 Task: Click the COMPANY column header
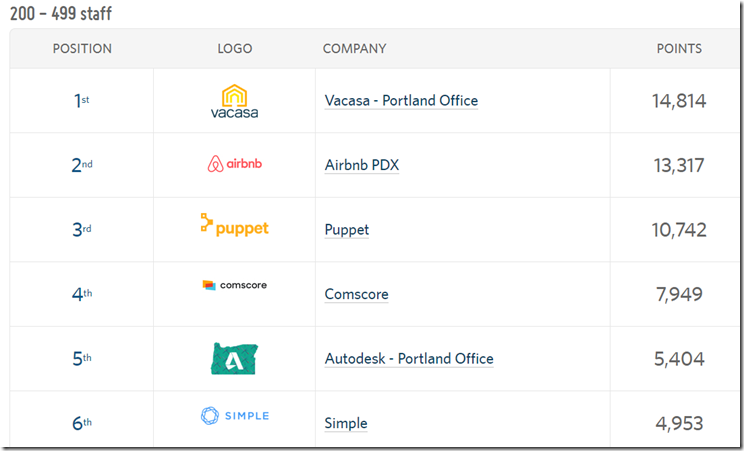pyautogui.click(x=354, y=48)
